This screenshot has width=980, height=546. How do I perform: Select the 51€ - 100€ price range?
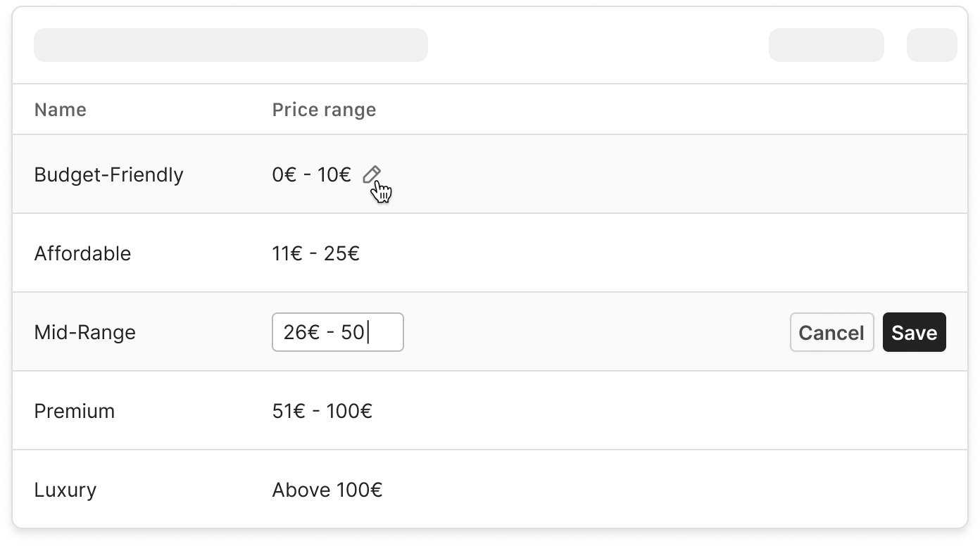[322, 411]
